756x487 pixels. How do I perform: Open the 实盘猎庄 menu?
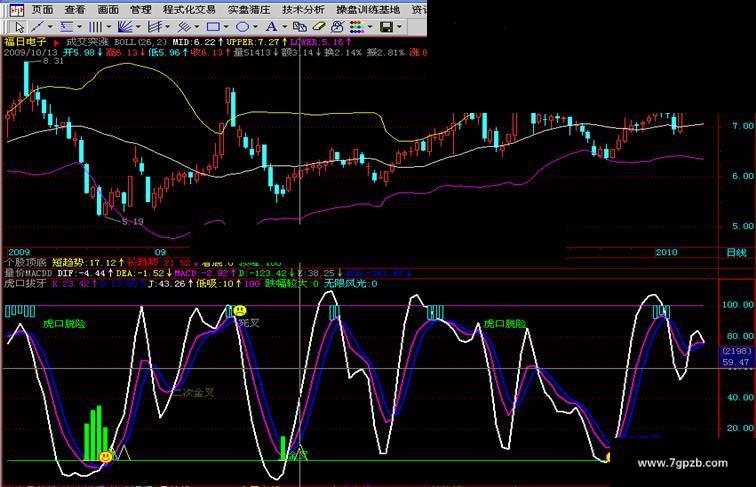coord(249,10)
